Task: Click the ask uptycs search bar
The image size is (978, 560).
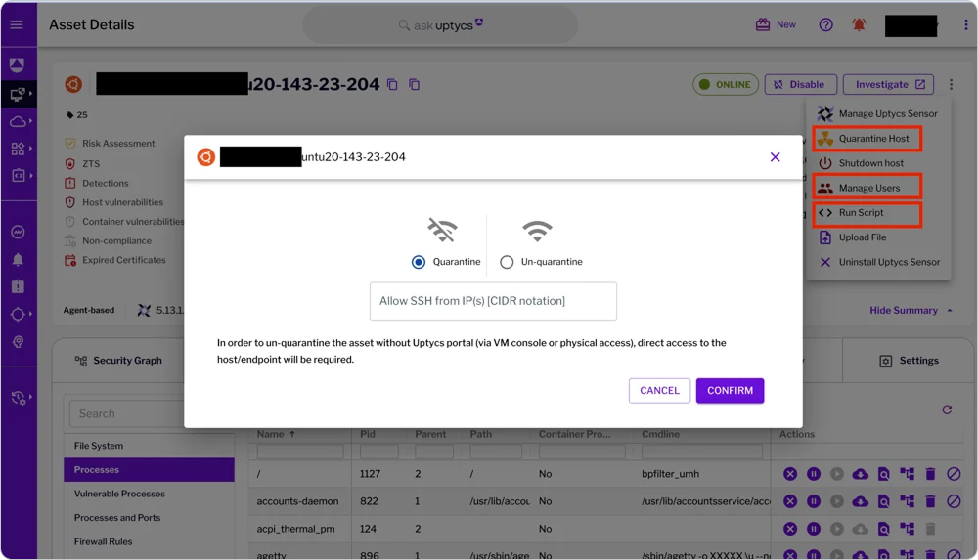Action: pos(440,25)
